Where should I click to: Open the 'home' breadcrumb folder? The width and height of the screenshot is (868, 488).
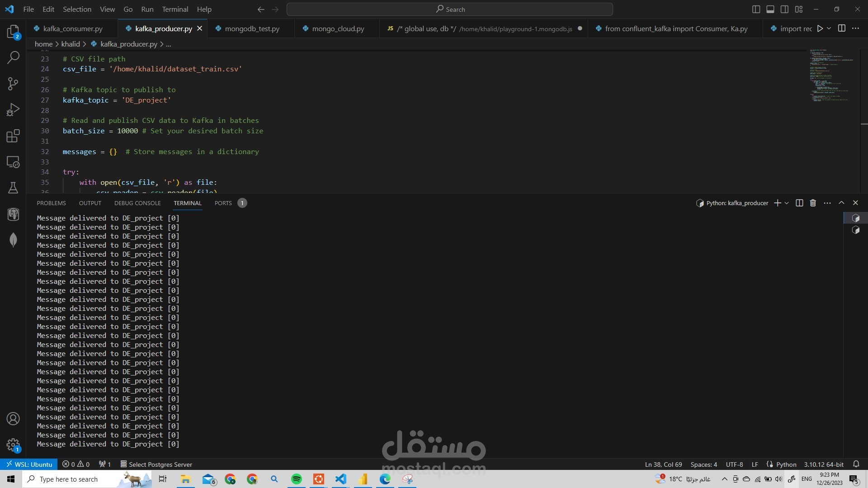(43, 44)
